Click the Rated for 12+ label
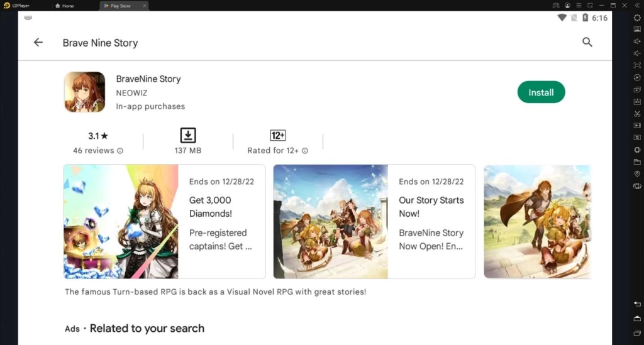Viewport: 644px width, 345px height. 273,151
